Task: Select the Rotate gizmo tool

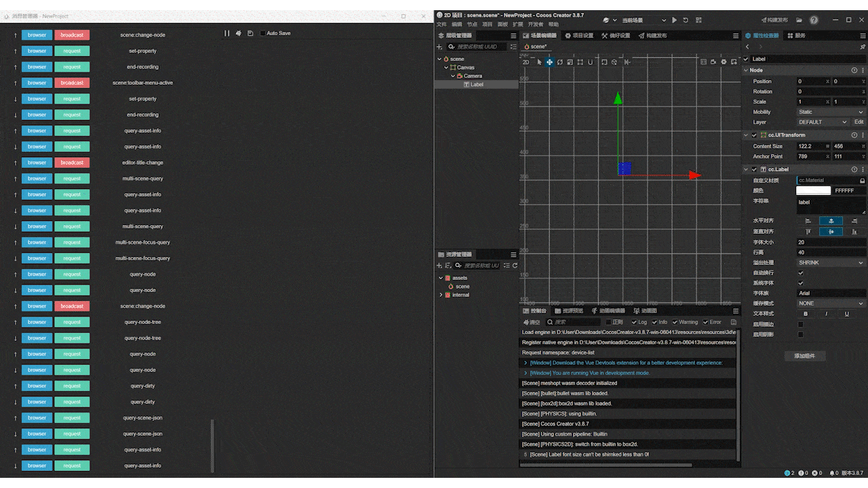Action: point(560,62)
